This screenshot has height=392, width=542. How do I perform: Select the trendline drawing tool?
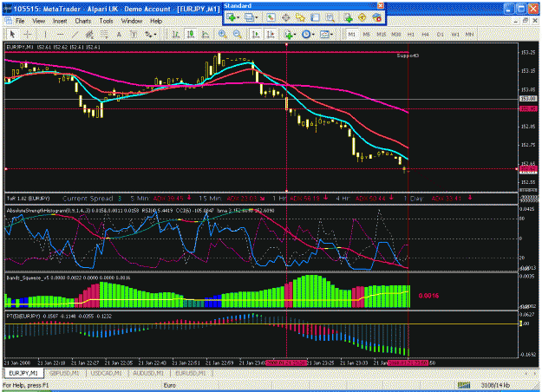tap(75, 34)
